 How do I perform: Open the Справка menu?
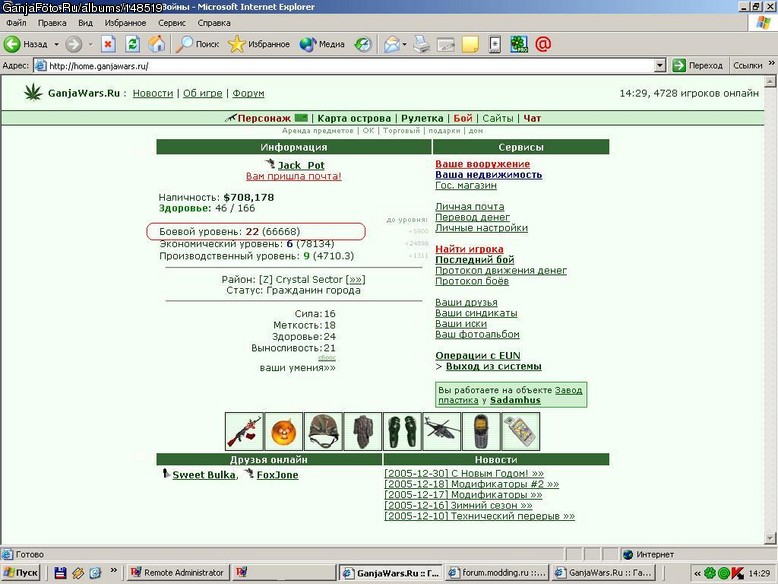[x=214, y=23]
